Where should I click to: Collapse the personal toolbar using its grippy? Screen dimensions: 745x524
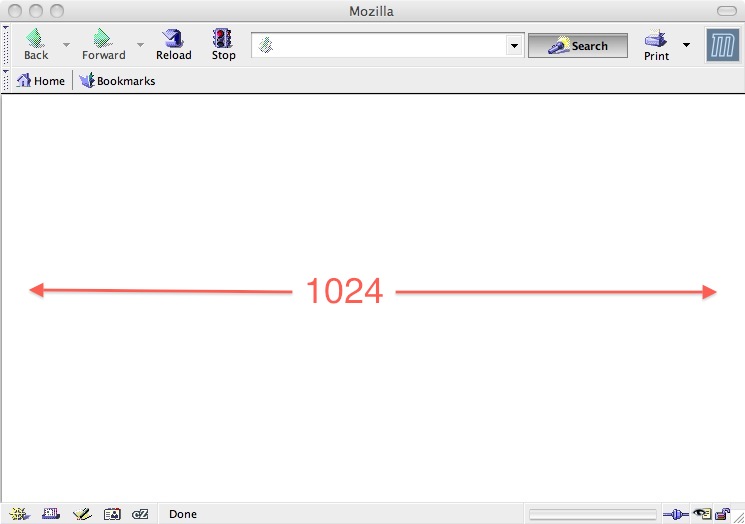[x=6, y=80]
